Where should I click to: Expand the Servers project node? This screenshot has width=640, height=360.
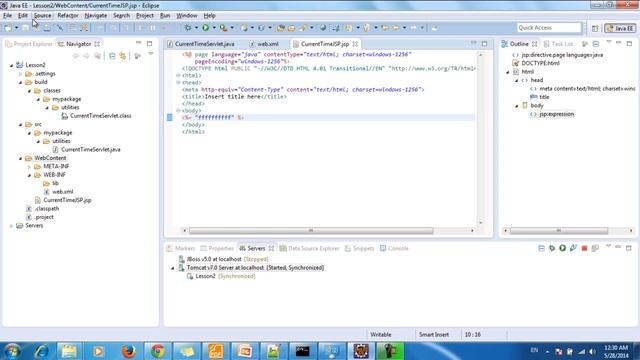click(x=11, y=226)
